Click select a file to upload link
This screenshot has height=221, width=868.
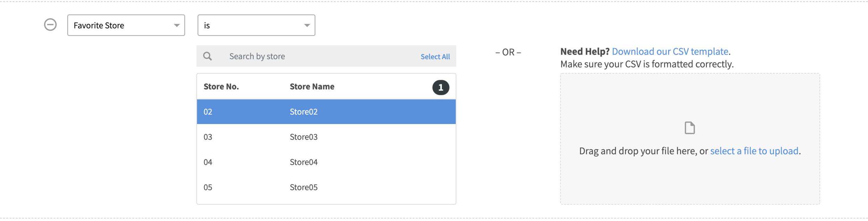pyautogui.click(x=754, y=151)
